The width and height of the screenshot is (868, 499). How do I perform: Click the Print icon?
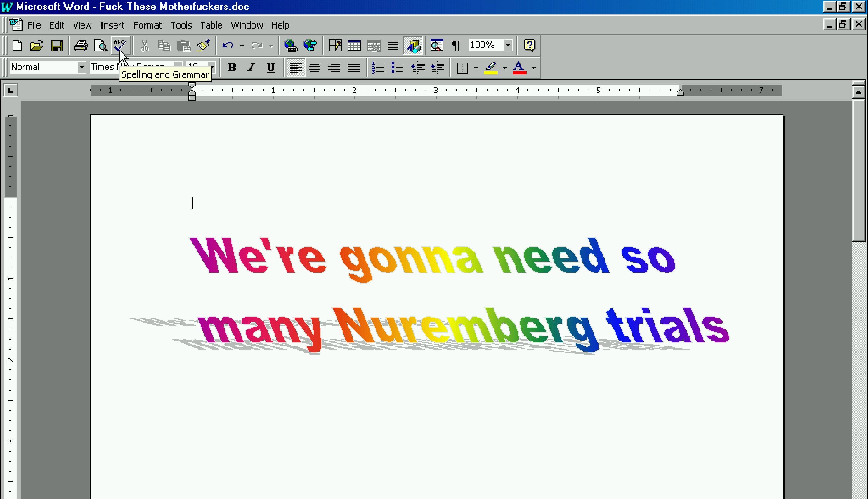coord(81,45)
